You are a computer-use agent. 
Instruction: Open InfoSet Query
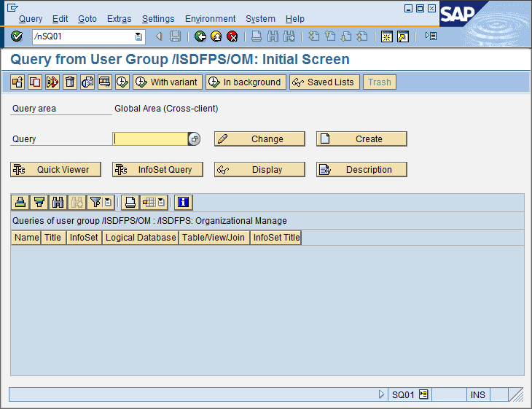point(157,169)
